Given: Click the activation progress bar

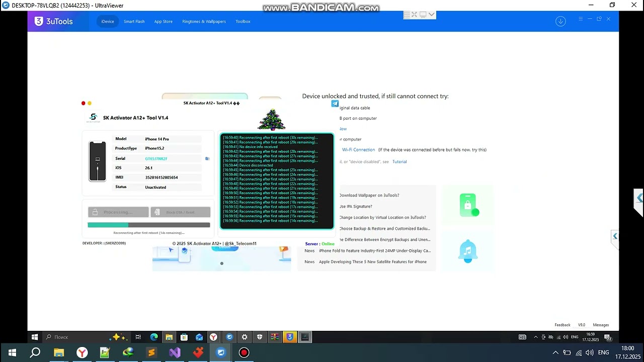Looking at the screenshot, I should click(x=149, y=225).
